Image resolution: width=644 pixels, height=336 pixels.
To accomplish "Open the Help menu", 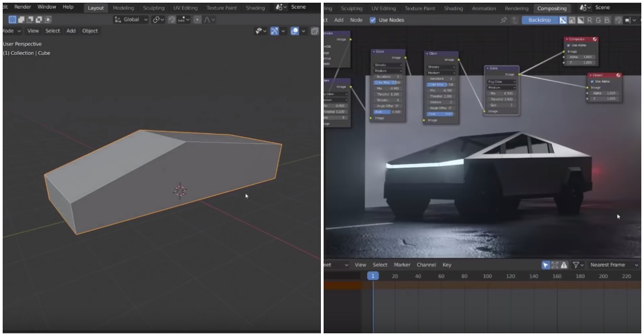I will click(x=68, y=7).
